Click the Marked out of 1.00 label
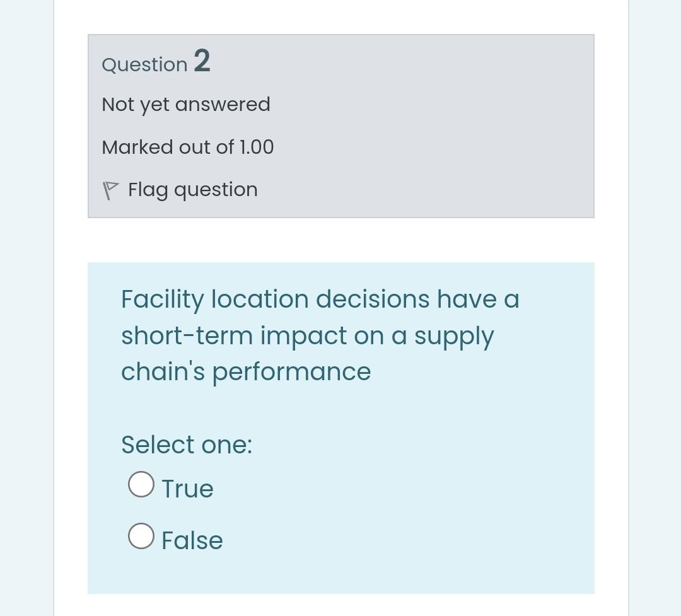The image size is (681, 616). pyautogui.click(x=187, y=147)
